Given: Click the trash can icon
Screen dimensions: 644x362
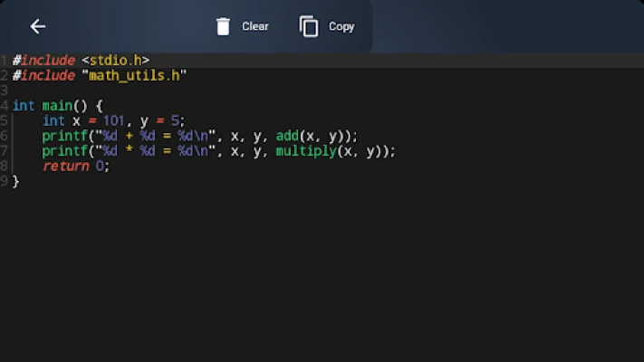Looking at the screenshot, I should tap(223, 26).
